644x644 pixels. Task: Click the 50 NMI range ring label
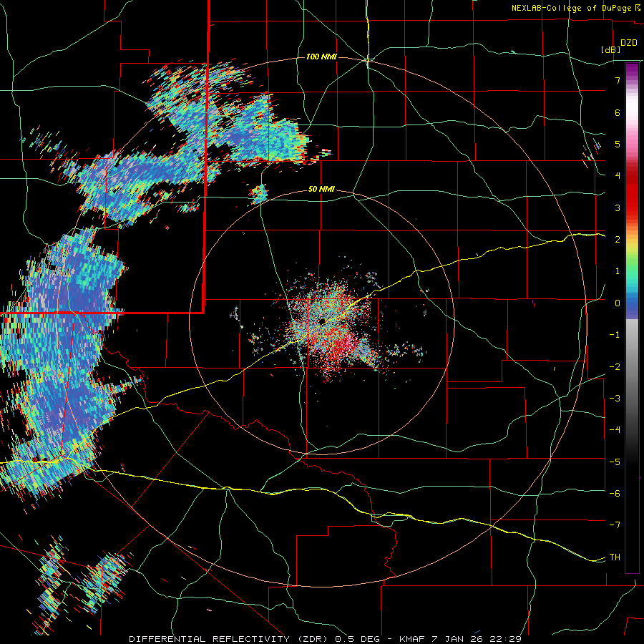click(321, 190)
